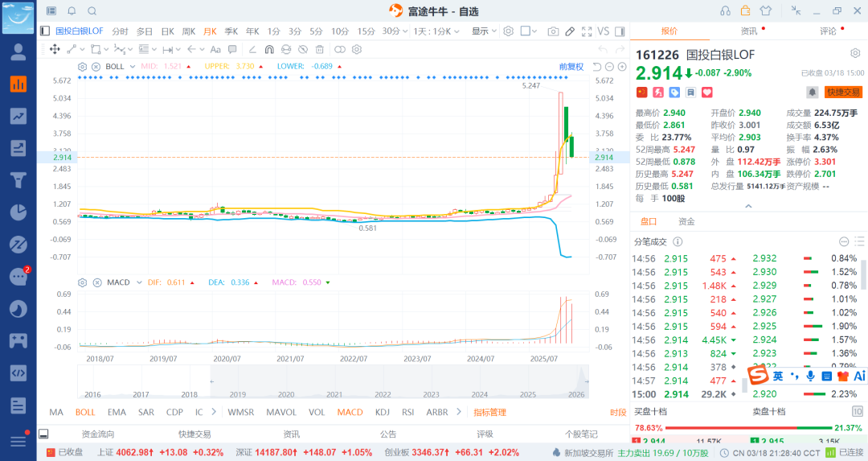Open 指标管理 indicator management
The width and height of the screenshot is (868, 461).
coord(490,412)
